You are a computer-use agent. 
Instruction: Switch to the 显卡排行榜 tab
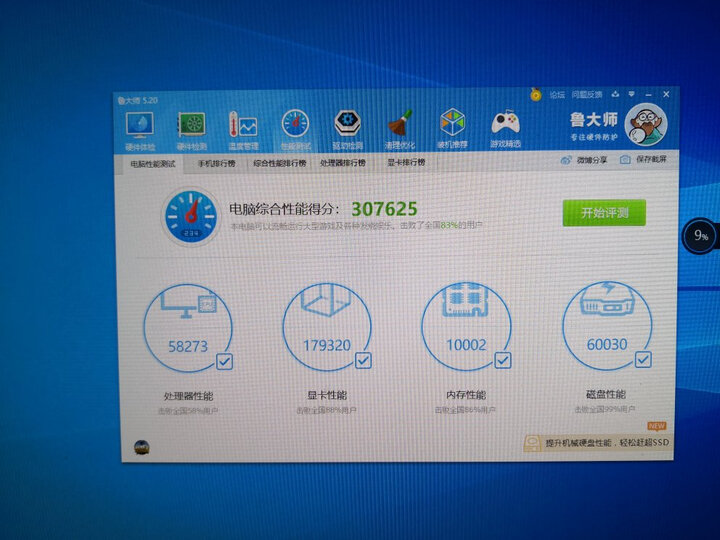[406, 162]
